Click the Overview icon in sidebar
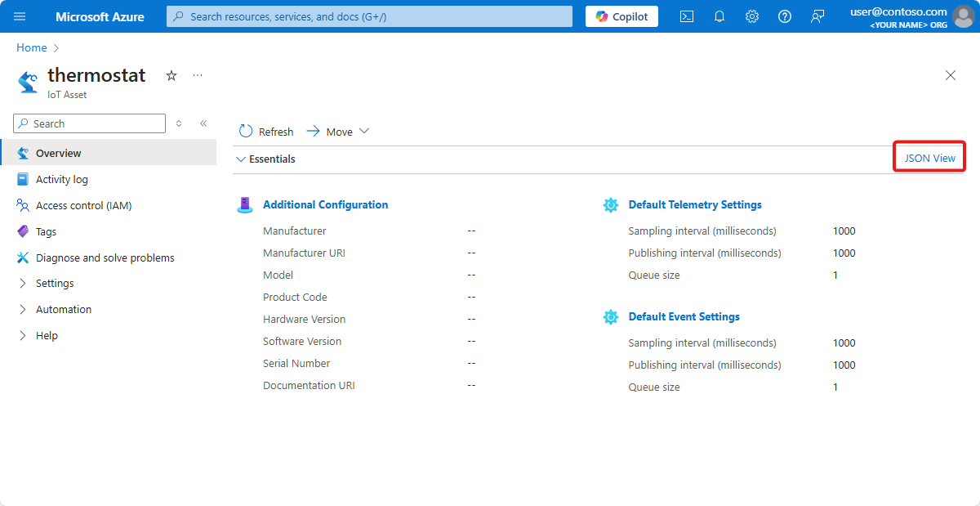980x506 pixels. tap(23, 153)
